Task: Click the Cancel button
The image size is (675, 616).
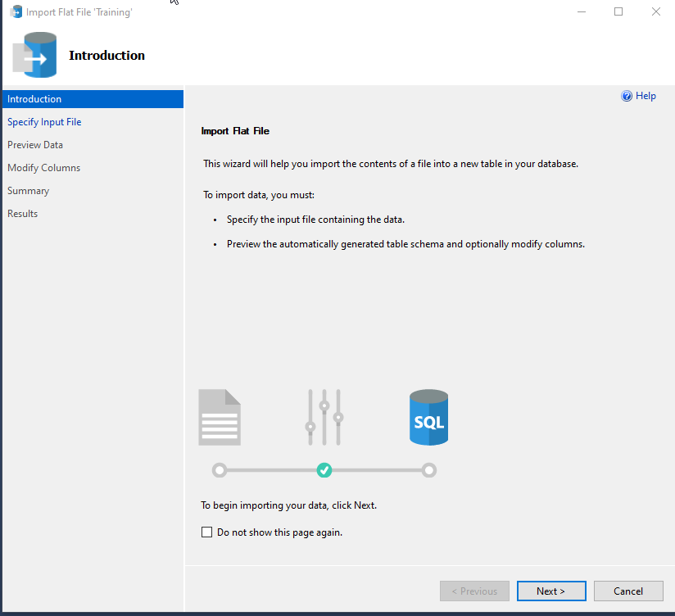Action: pos(628,591)
